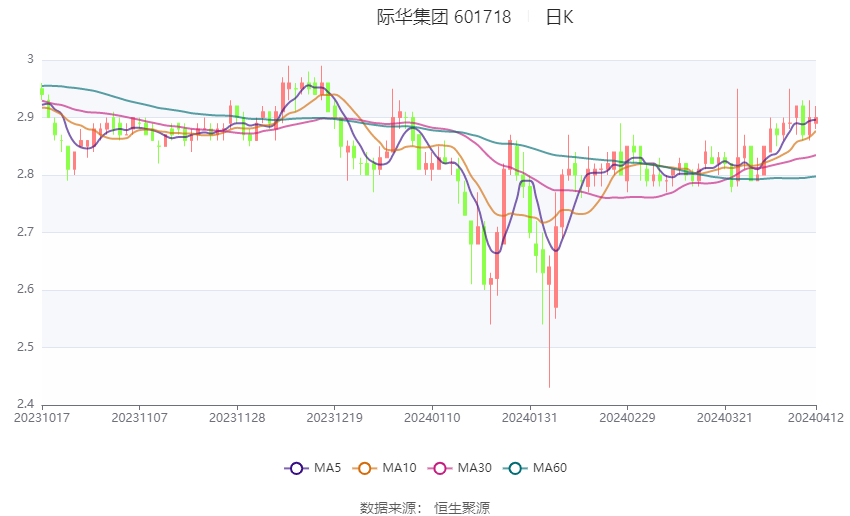Click the 际华集团 601718 chart title

(x=444, y=17)
